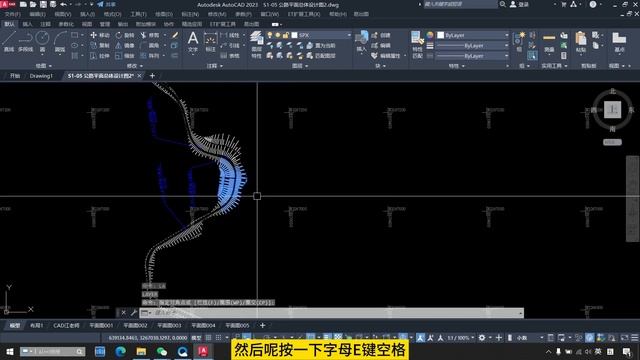
Task: Click the 共享 Share button
Action: click(106, 4)
